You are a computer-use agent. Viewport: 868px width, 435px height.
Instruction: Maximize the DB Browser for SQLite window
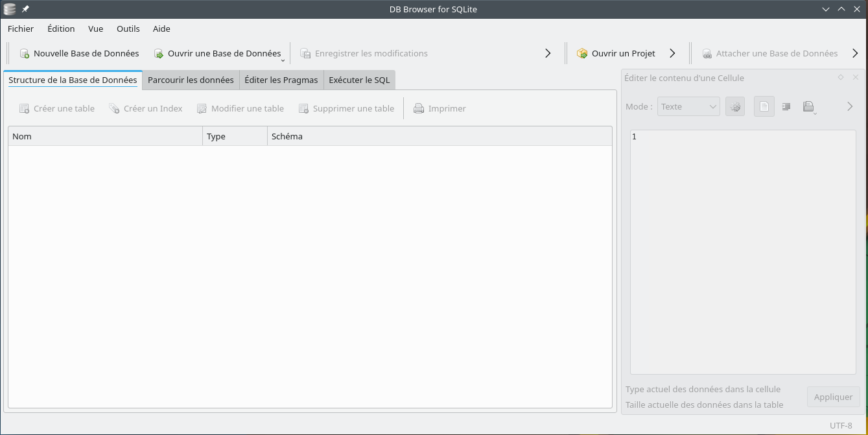(841, 9)
